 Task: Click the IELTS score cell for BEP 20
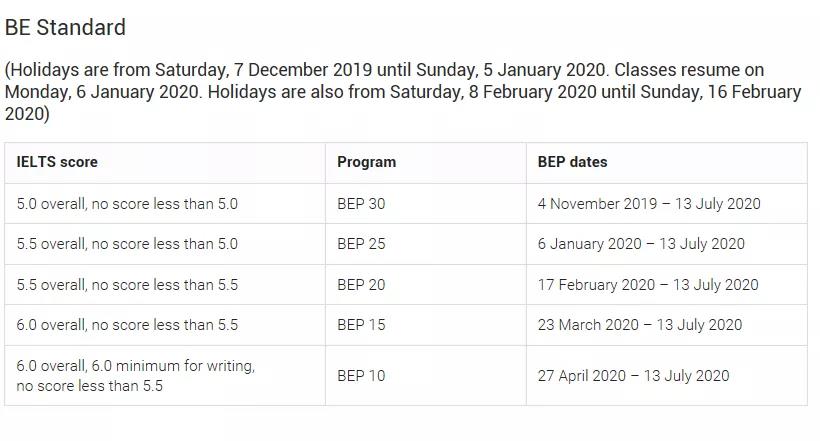coord(127,285)
